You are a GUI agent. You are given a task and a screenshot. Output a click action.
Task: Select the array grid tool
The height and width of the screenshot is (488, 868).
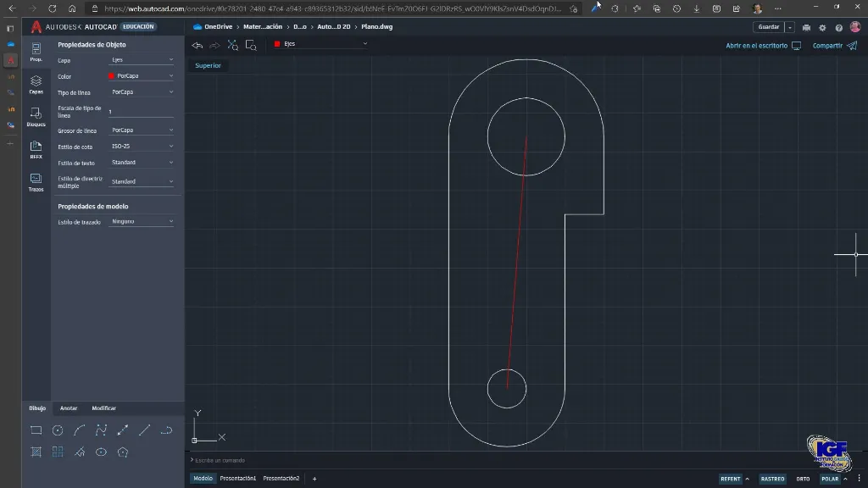pyautogui.click(x=58, y=452)
